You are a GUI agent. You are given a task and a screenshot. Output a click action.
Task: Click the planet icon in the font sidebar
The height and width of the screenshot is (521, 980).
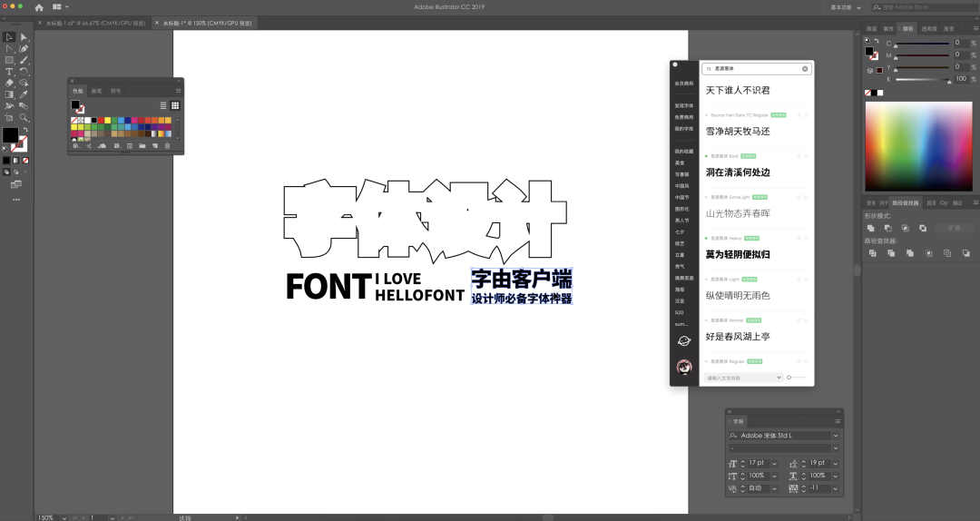pos(684,340)
